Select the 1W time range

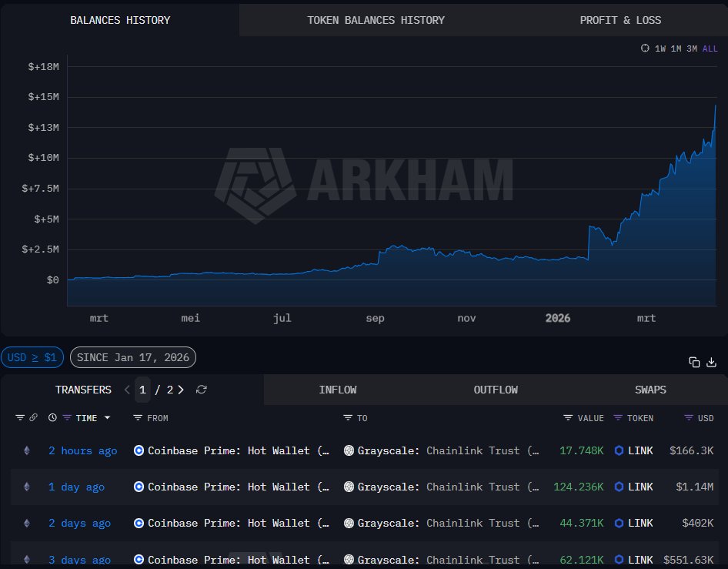tap(660, 49)
